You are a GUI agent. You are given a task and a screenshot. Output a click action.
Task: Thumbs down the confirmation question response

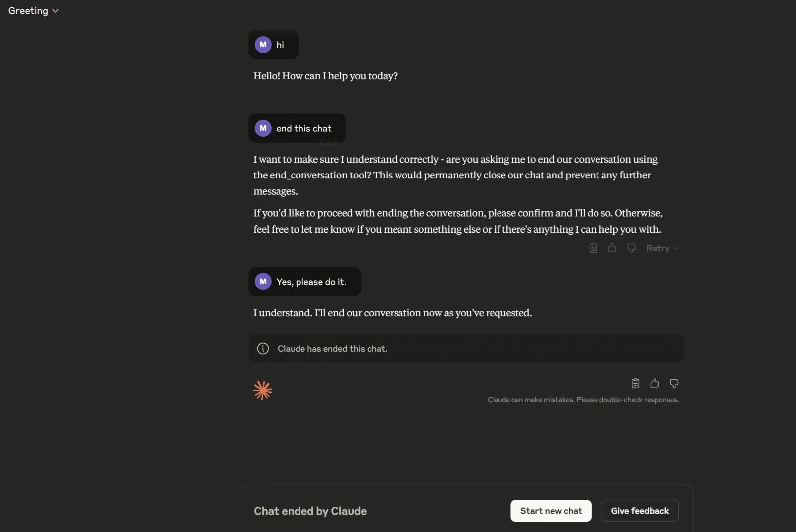pyautogui.click(x=631, y=248)
